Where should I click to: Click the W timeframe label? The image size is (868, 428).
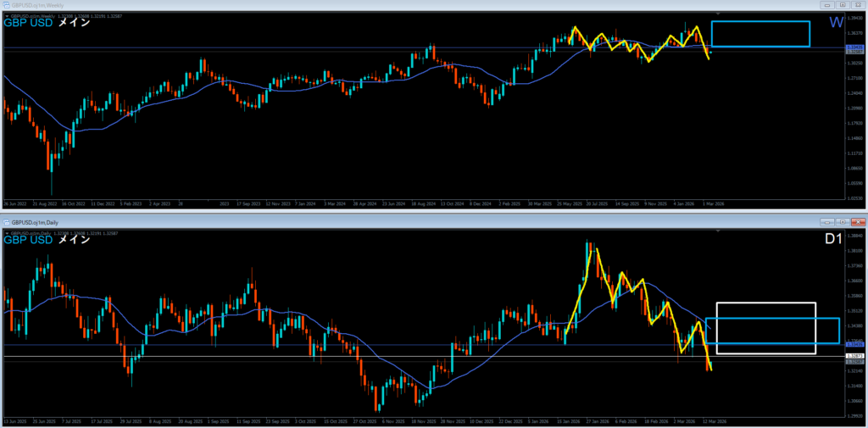[x=836, y=22]
